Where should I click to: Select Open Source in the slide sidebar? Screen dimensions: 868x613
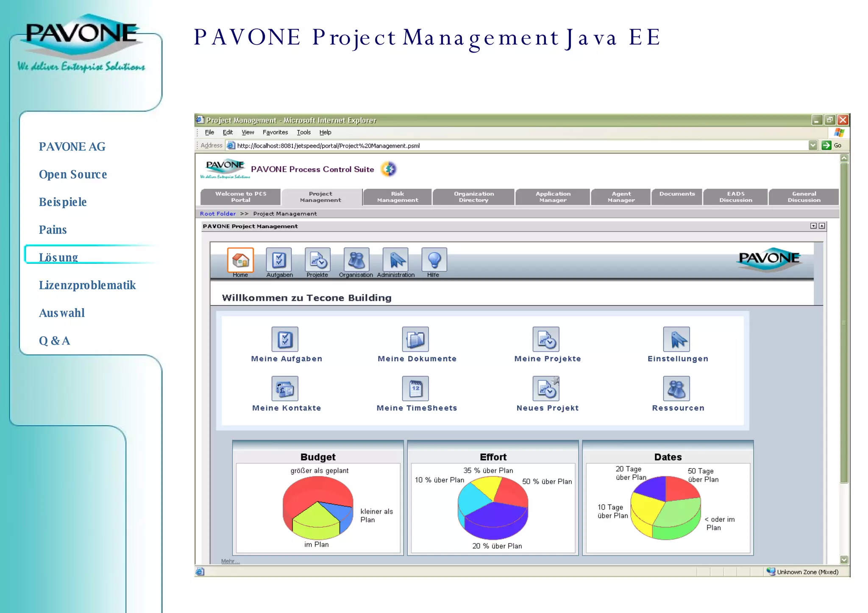(x=73, y=174)
